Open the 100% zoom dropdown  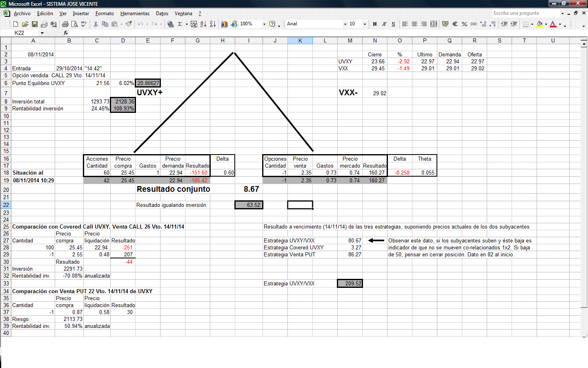[x=264, y=24]
